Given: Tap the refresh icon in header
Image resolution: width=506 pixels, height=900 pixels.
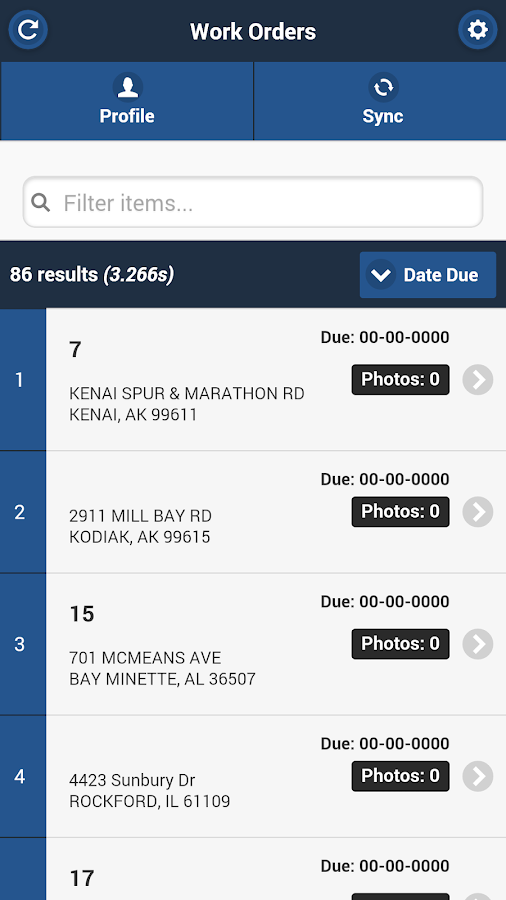Looking at the screenshot, I should point(28,30).
